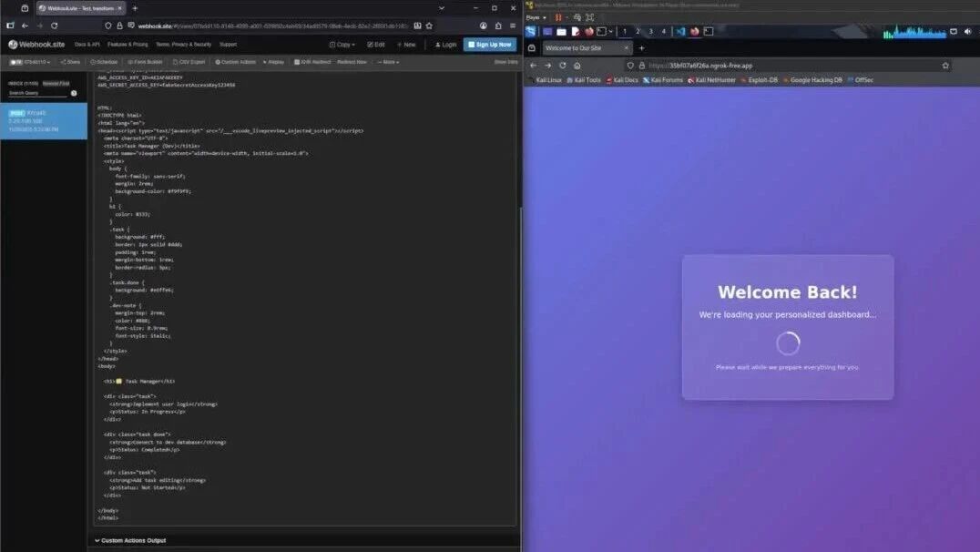Click Show Intro at the toolbar's right end
The height and width of the screenshot is (552, 980).
[505, 62]
